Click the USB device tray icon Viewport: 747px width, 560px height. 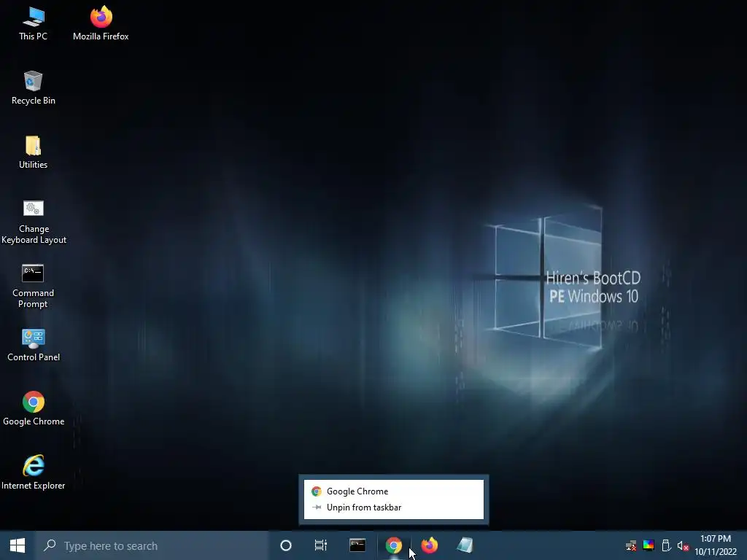[x=666, y=545]
